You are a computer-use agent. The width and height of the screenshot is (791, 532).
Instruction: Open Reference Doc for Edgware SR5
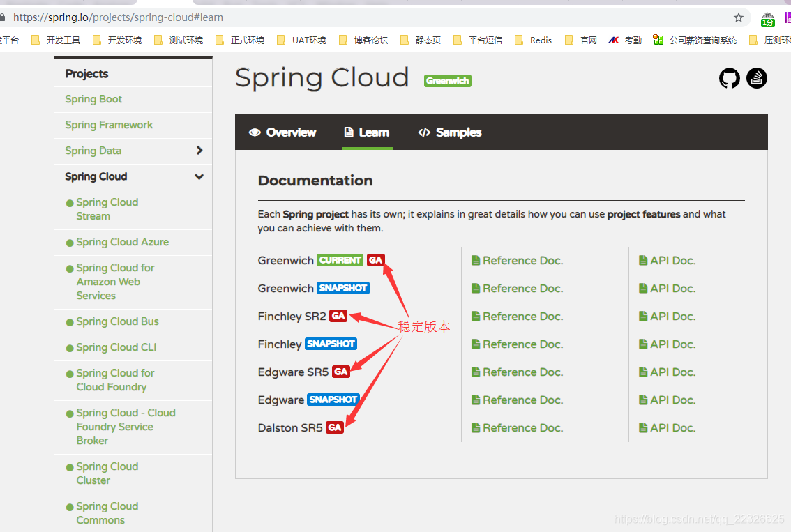coord(517,372)
